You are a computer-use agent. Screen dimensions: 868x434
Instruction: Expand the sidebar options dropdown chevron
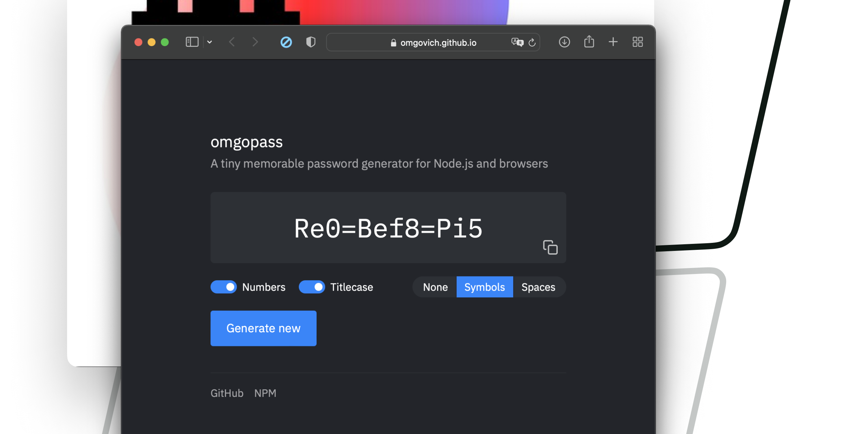pyautogui.click(x=209, y=42)
